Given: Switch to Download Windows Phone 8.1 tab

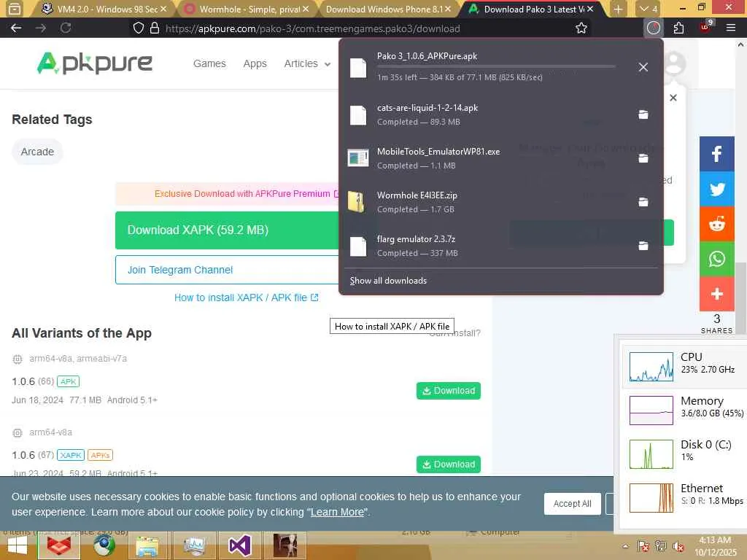Looking at the screenshot, I should (385, 9).
